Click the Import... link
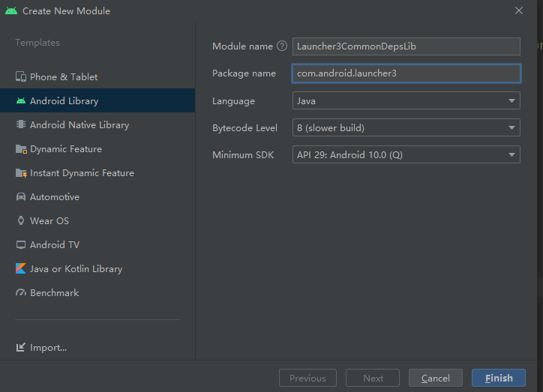Viewport: 543px width, 392px height. (x=48, y=347)
